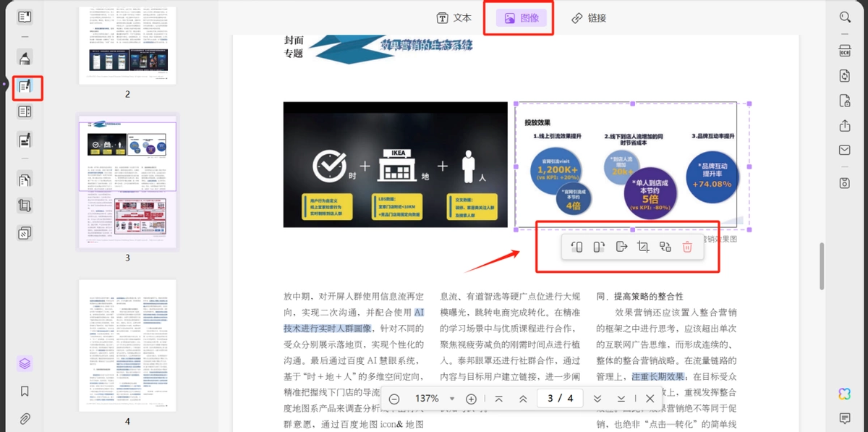This screenshot has width=868, height=432.
Task: Switch to the 文本 text editing tab
Action: [x=454, y=18]
